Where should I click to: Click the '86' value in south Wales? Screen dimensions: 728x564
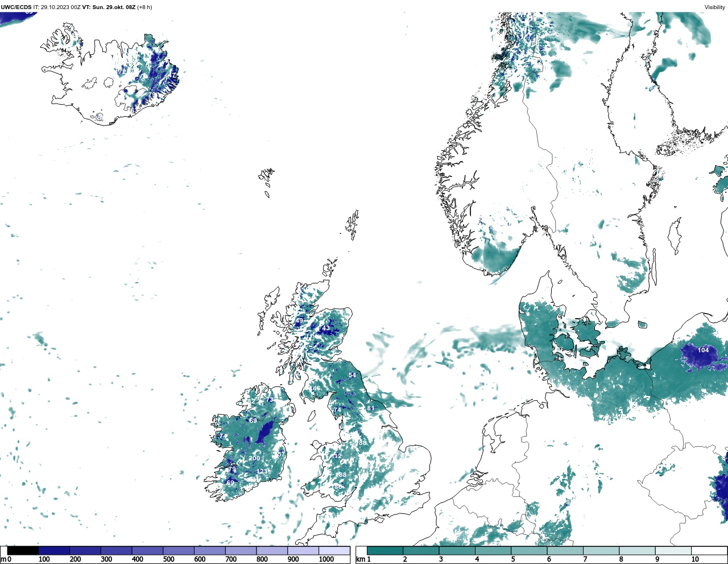(x=338, y=487)
